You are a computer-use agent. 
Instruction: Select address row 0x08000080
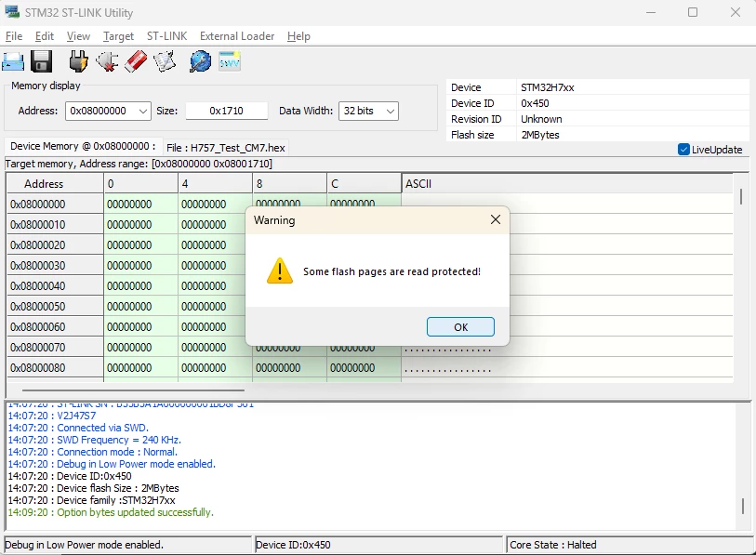tap(55, 368)
